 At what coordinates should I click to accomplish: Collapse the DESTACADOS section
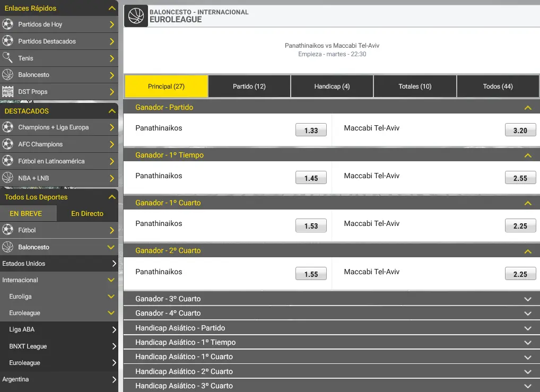(x=112, y=111)
